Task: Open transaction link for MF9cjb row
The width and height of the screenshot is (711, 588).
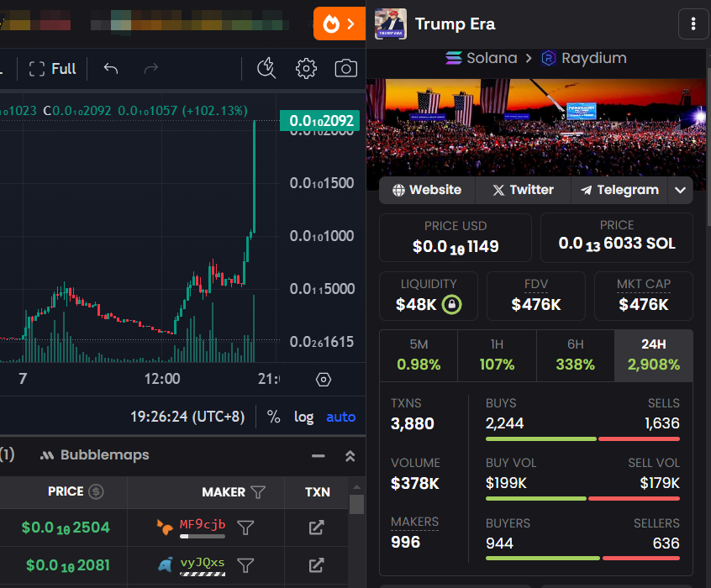Action: point(316,528)
